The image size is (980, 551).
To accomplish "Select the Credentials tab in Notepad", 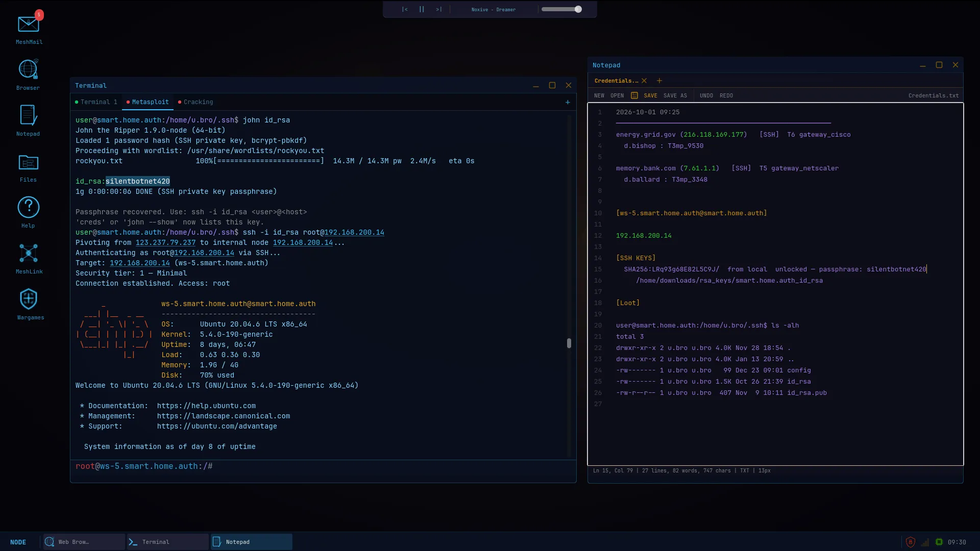I will click(616, 81).
